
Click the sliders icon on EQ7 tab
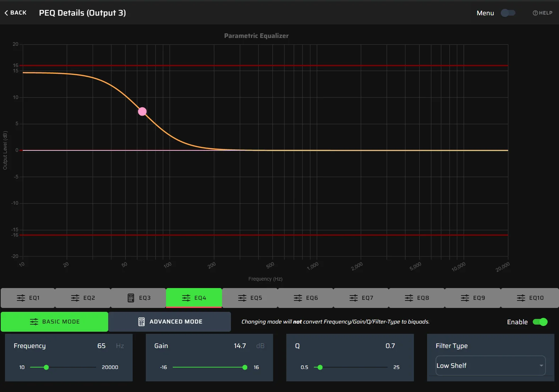(354, 298)
